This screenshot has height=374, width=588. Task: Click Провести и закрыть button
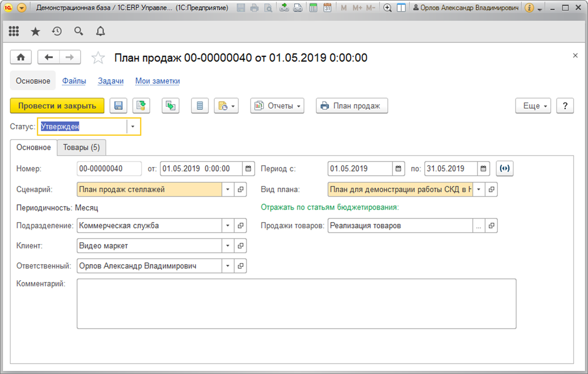point(57,106)
